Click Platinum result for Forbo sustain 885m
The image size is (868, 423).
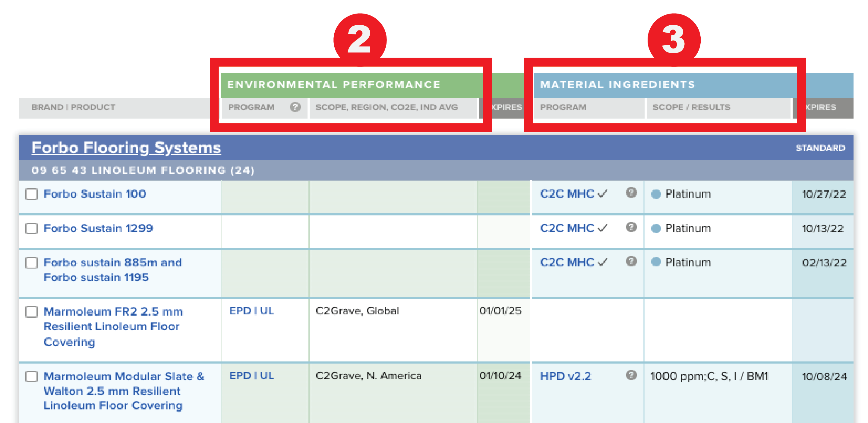688,262
